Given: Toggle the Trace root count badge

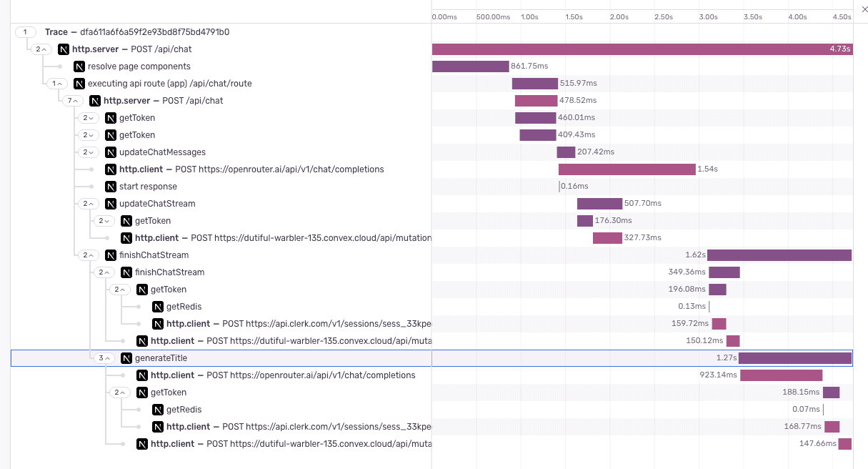Looking at the screenshot, I should click(25, 32).
